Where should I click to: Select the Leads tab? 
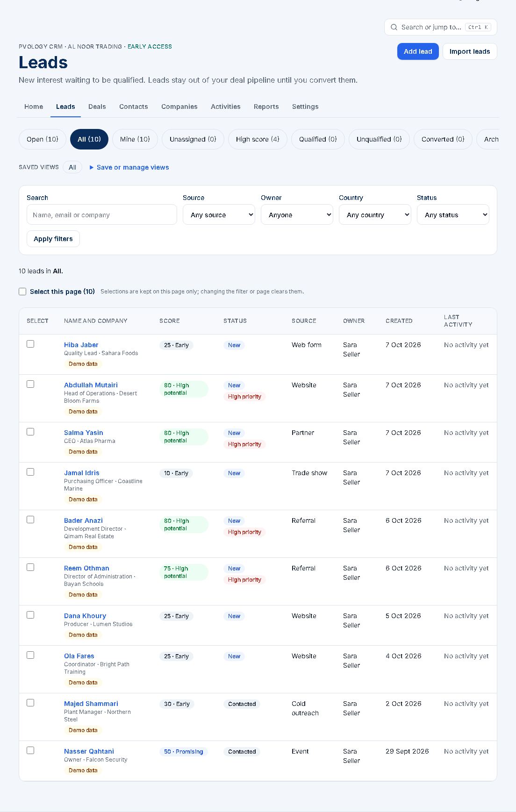(x=65, y=107)
